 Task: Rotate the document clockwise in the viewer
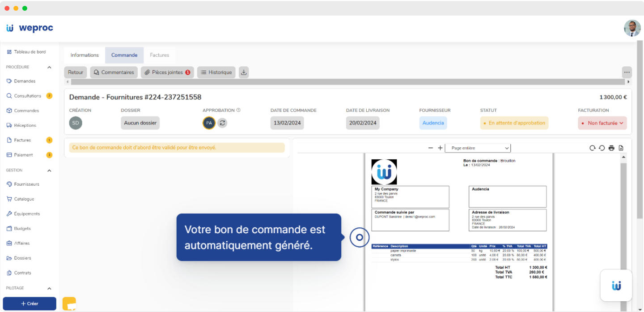[x=593, y=148]
